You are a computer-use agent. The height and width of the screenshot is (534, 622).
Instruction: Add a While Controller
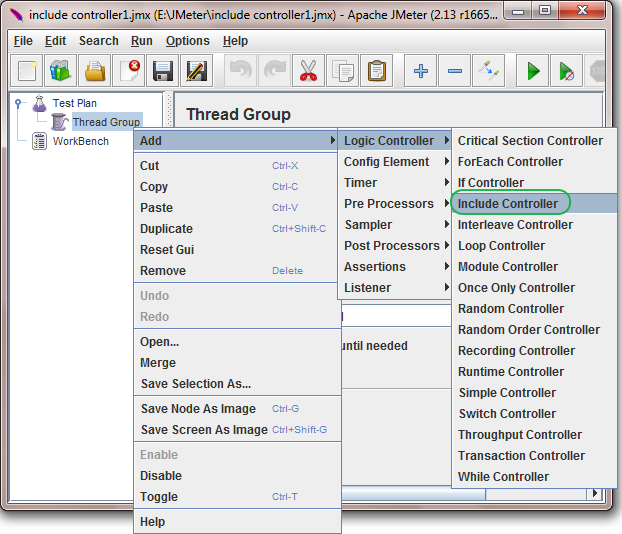(534, 476)
